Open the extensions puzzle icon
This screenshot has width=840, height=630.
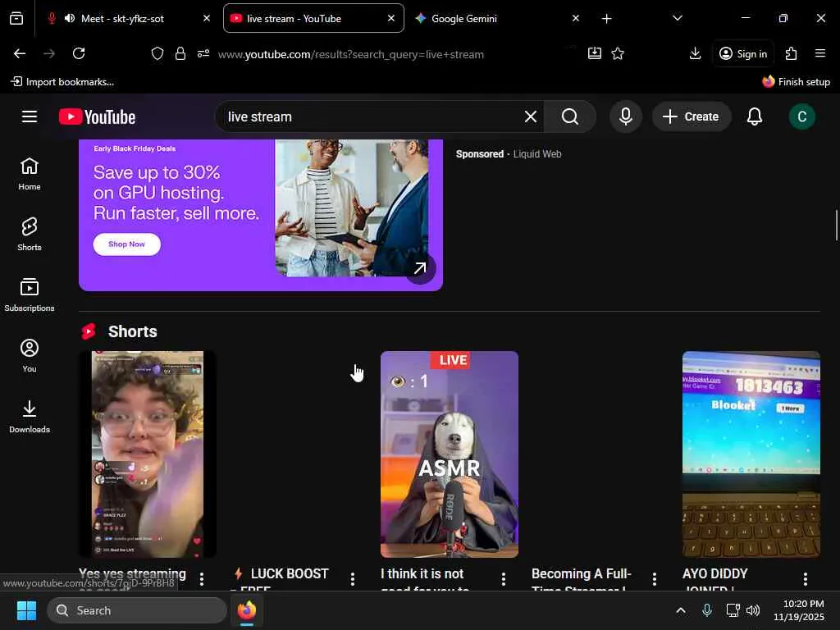(791, 53)
